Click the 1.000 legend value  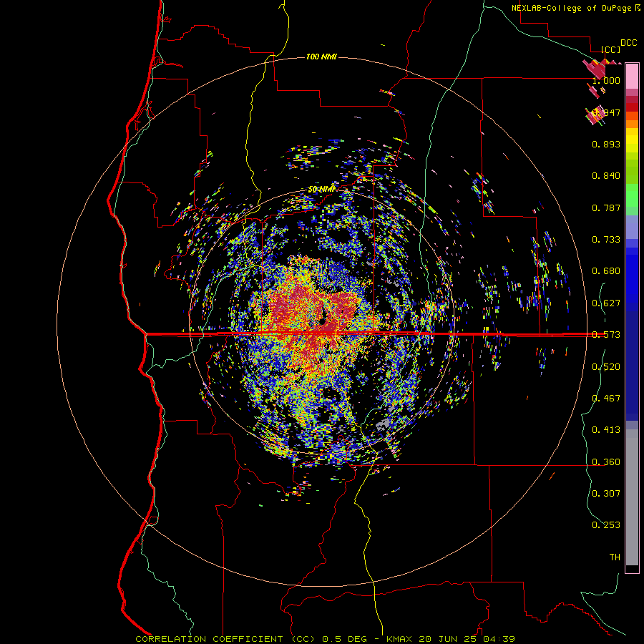(606, 80)
